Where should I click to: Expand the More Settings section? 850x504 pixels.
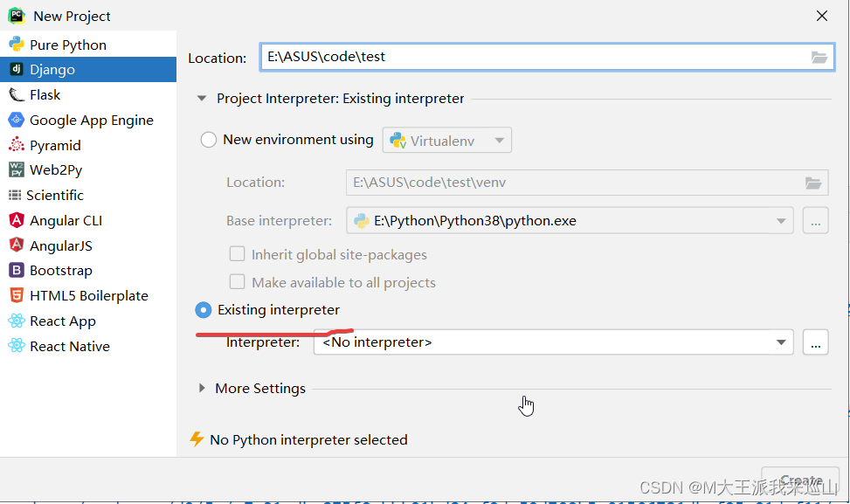click(202, 388)
